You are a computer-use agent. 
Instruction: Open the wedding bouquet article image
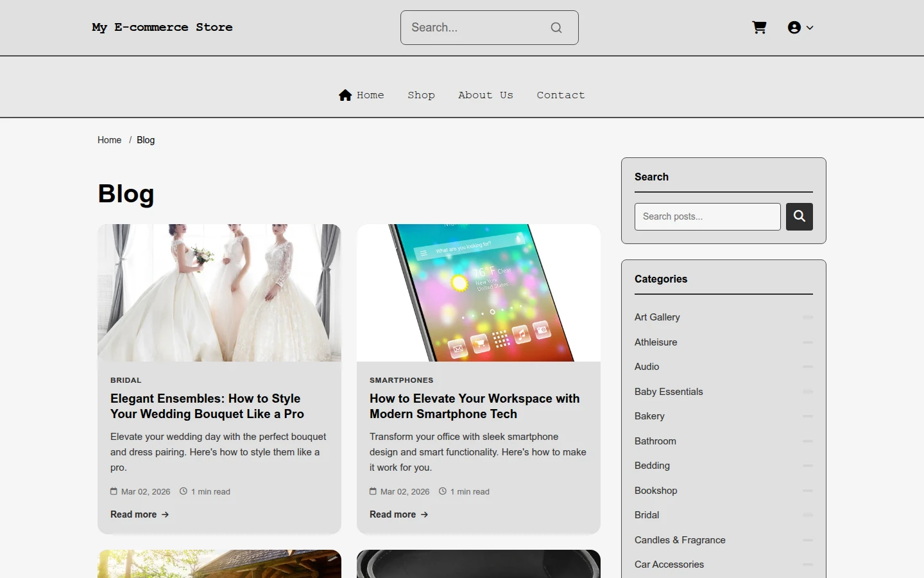tap(219, 293)
